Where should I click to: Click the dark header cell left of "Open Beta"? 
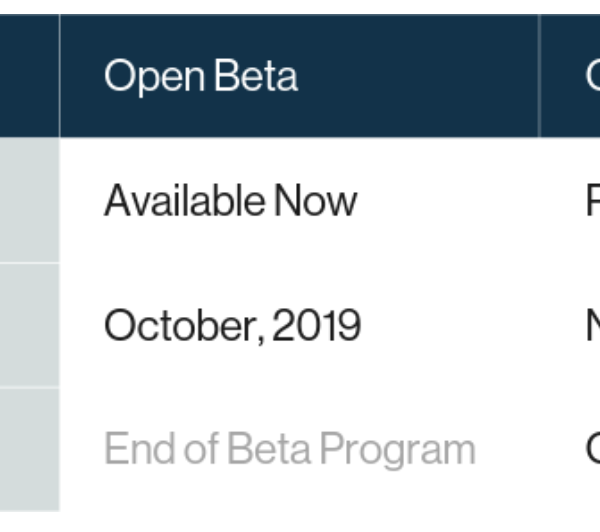29,76
